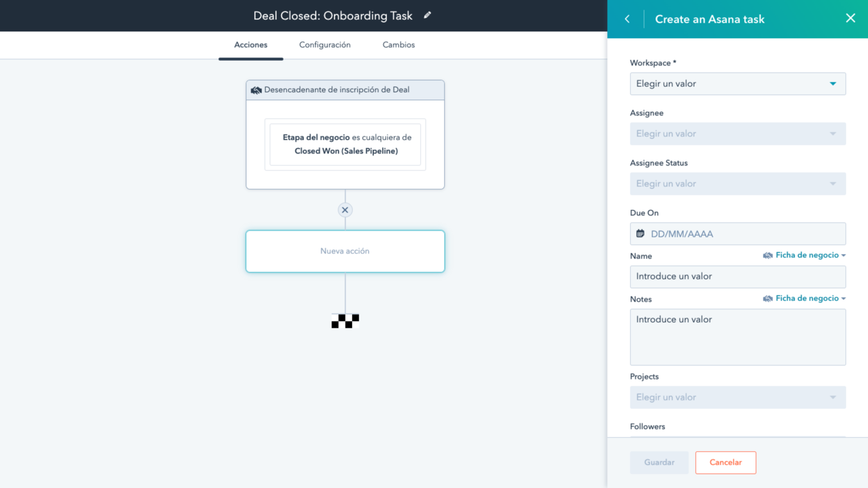Click the back chevron in the Asana panel header

[x=627, y=19]
